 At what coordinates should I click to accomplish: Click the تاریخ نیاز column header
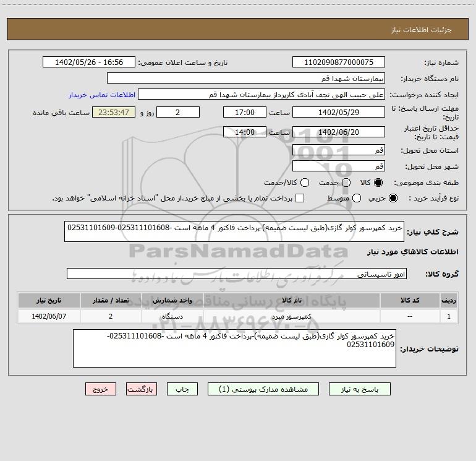click(49, 300)
